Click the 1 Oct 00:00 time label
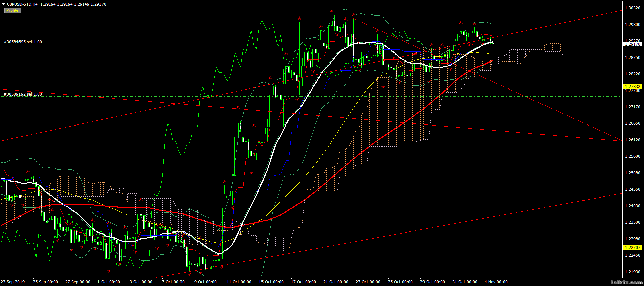 [109, 282]
